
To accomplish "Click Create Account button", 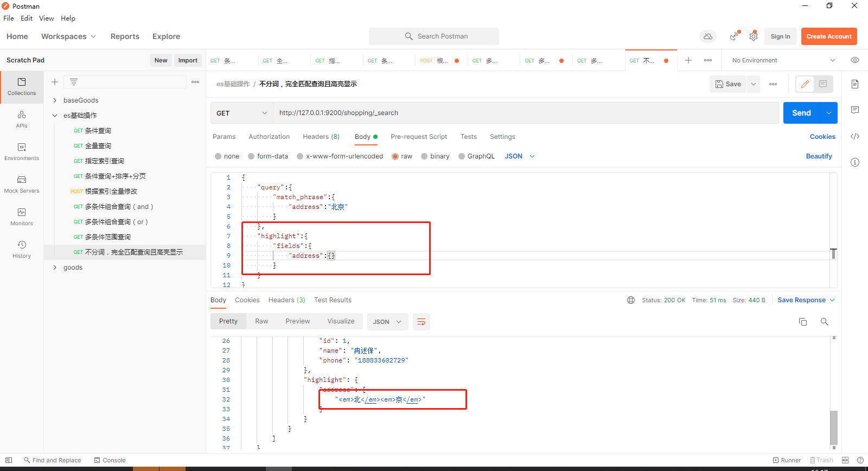I will click(829, 36).
